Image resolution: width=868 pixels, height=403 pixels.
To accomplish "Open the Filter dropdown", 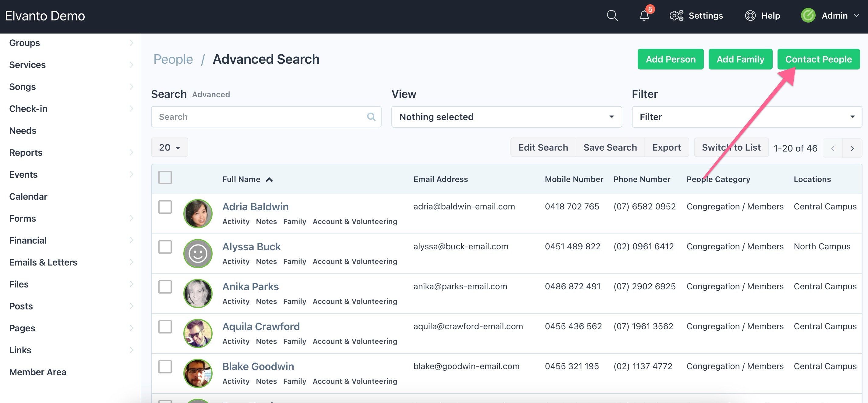I will pos(746,117).
